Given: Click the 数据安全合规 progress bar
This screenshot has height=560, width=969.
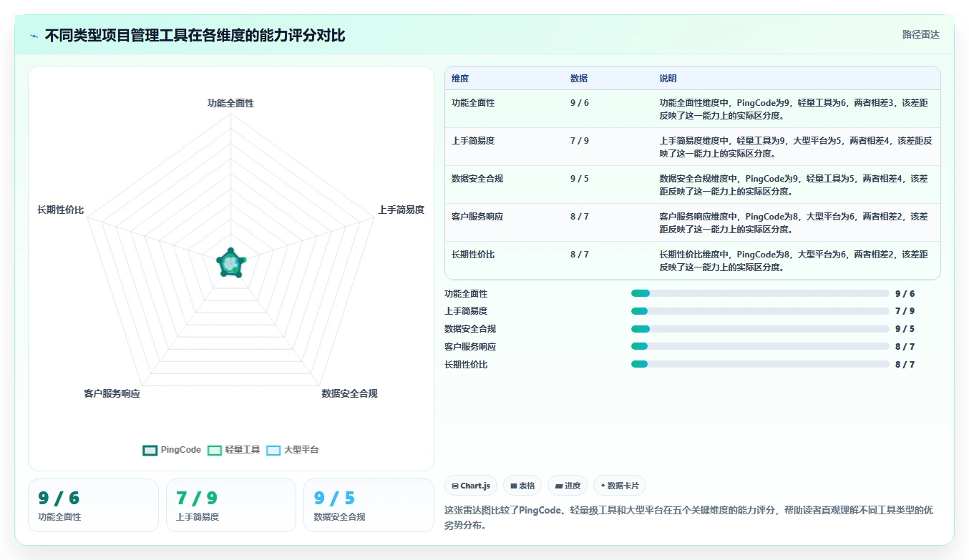Looking at the screenshot, I should point(760,329).
